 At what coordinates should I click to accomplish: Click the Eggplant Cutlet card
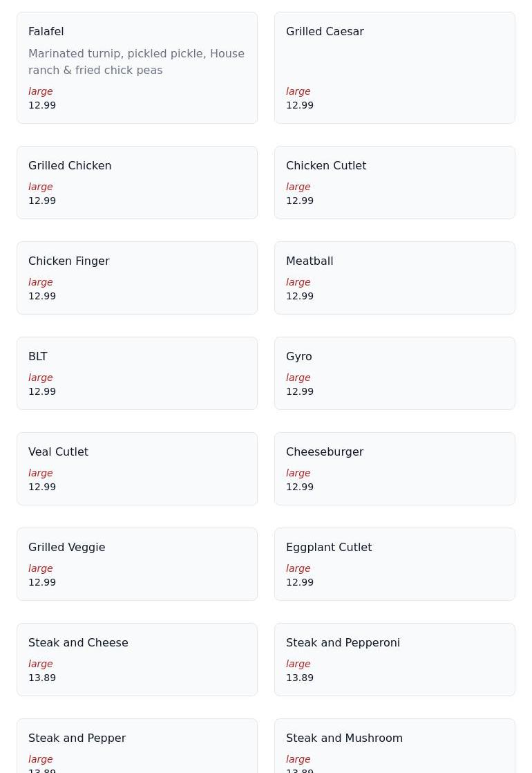click(x=395, y=564)
